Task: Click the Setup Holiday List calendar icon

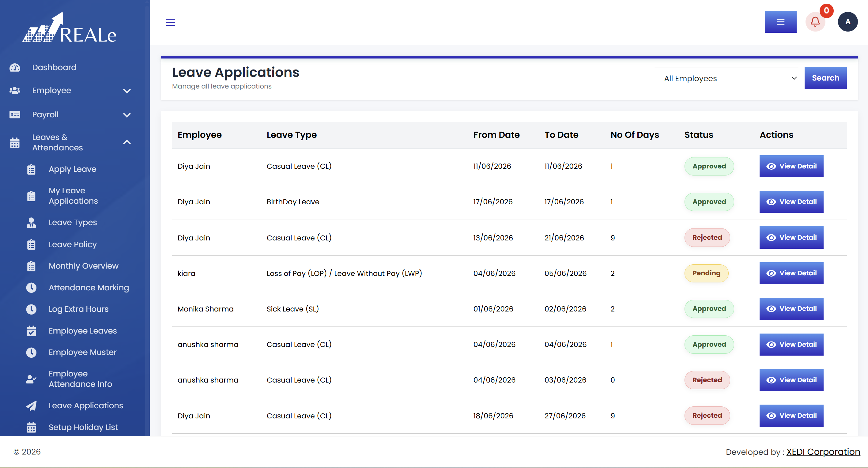Action: point(31,427)
